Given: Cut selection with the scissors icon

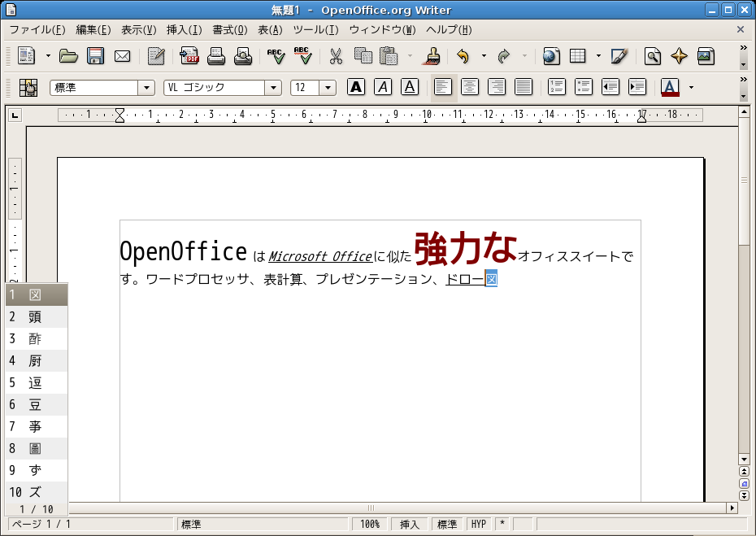Looking at the screenshot, I should pos(336,56).
